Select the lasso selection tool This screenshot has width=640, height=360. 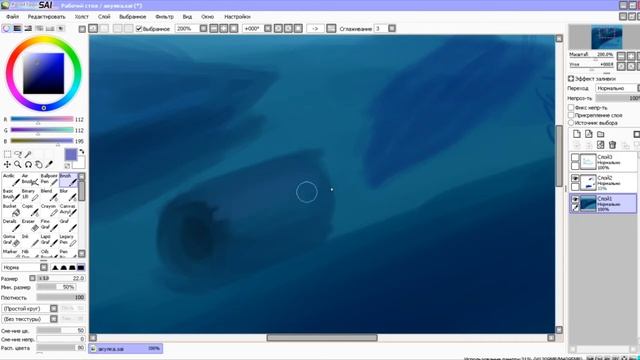click(18, 154)
